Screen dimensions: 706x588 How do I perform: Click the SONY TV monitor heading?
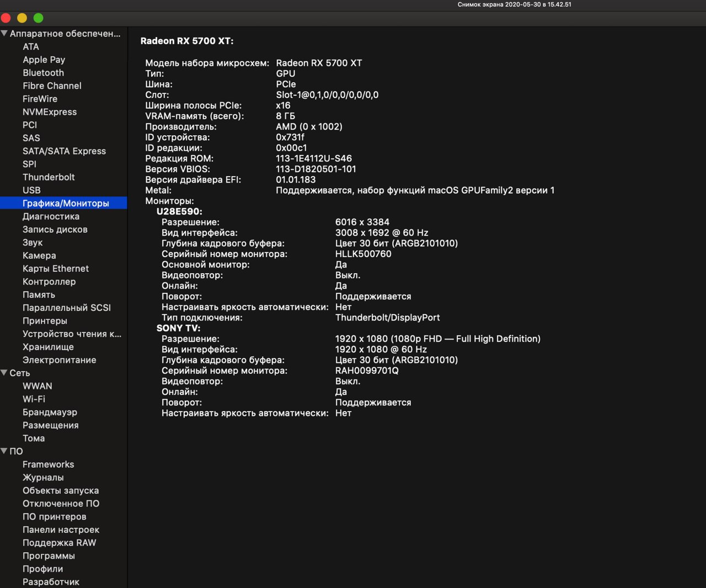pos(178,328)
